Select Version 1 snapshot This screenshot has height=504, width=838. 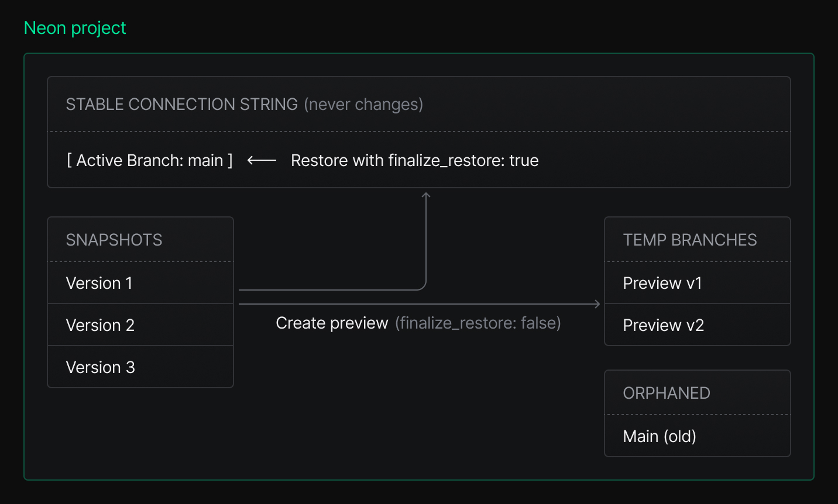coord(99,283)
